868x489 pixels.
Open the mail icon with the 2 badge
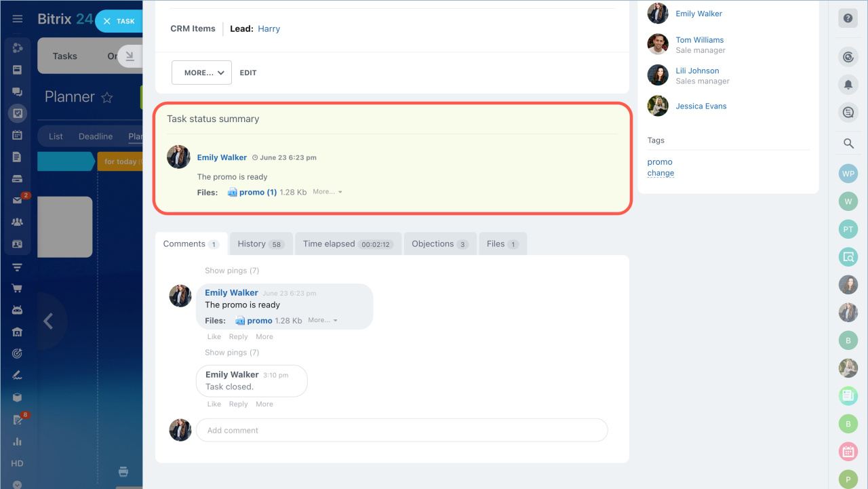(18, 200)
